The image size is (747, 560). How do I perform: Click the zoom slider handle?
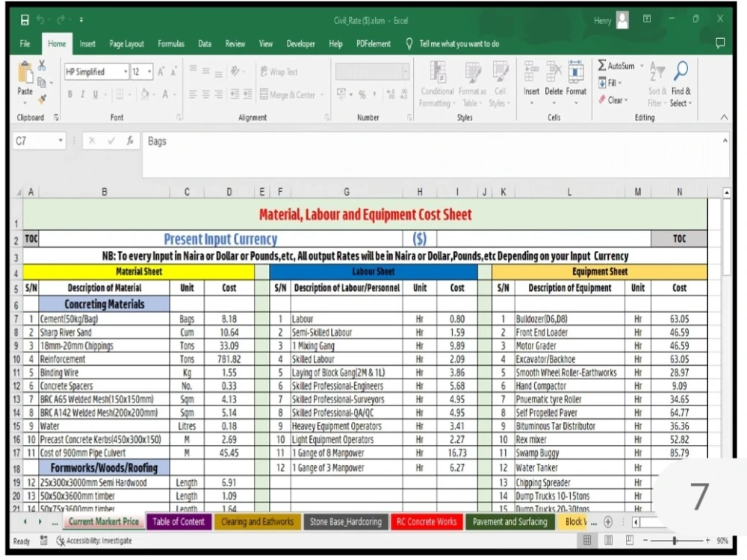[675, 540]
